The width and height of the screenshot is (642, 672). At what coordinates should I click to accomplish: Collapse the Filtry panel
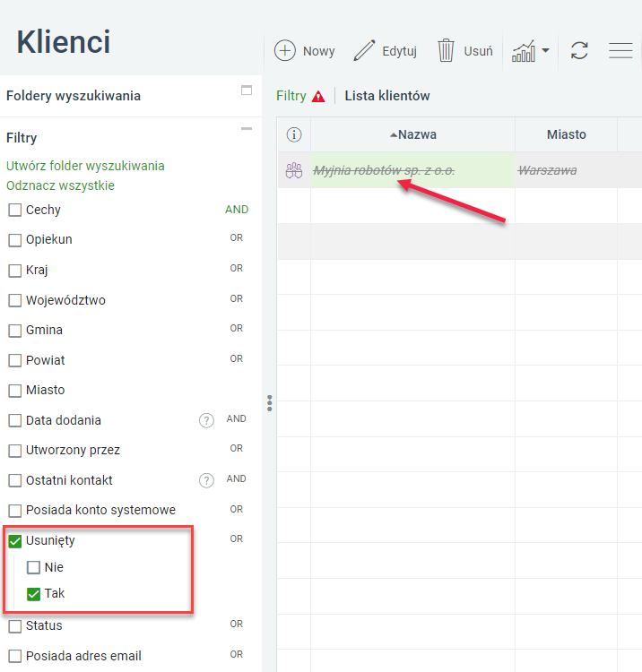[x=247, y=128]
